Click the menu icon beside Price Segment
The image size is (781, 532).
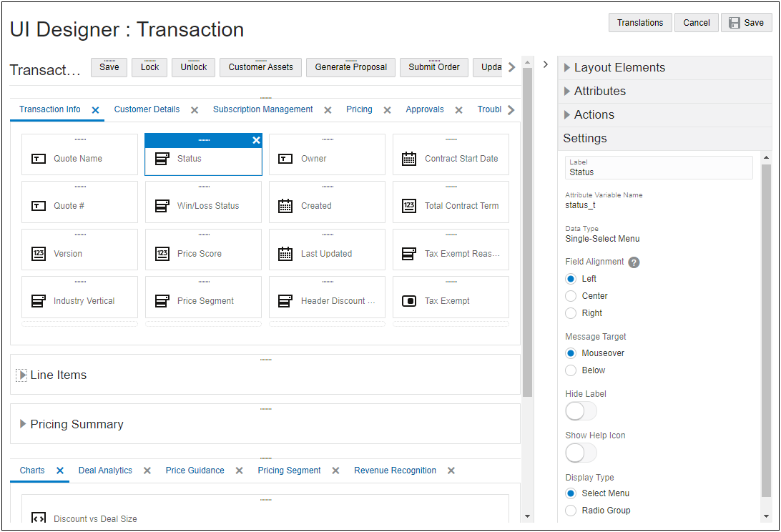[x=162, y=301]
